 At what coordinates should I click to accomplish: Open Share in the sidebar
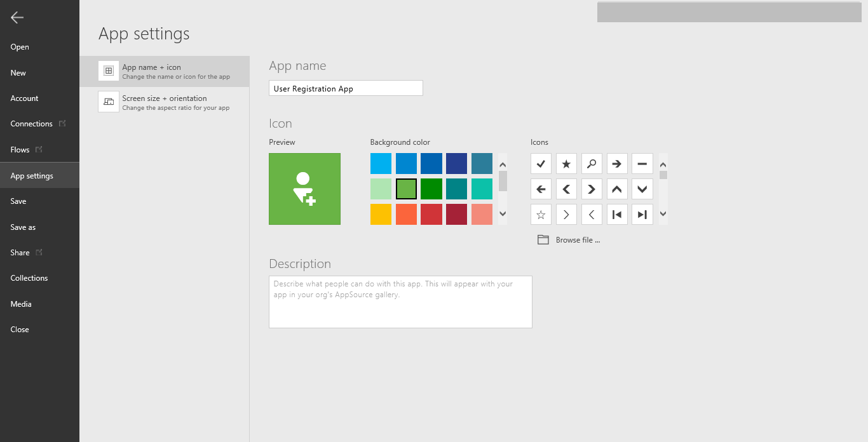click(x=39, y=253)
